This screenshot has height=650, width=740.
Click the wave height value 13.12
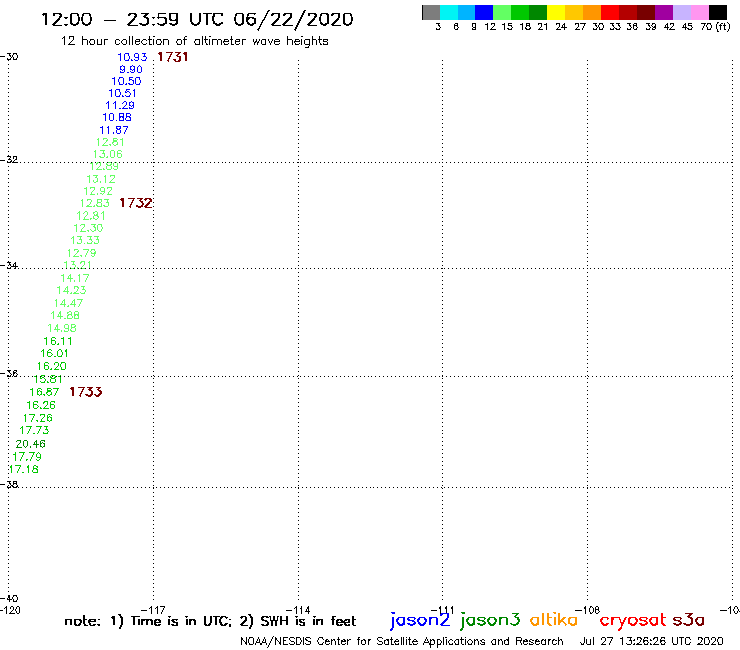(101, 179)
